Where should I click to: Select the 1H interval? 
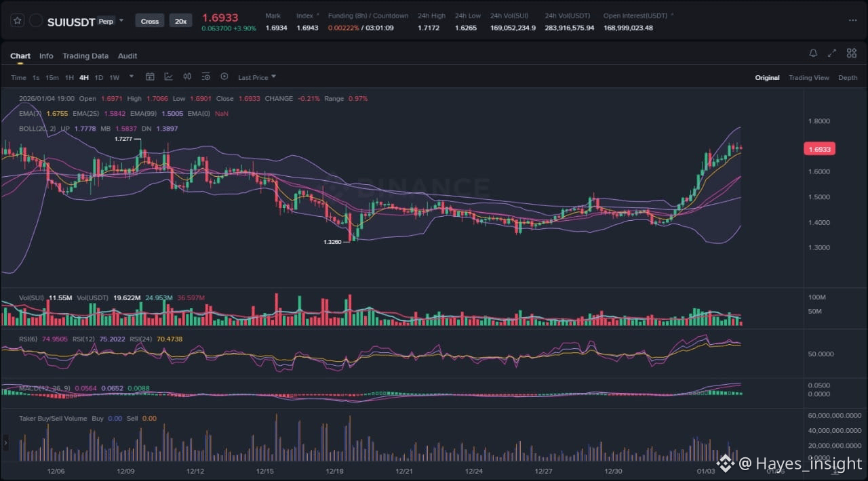click(x=69, y=78)
